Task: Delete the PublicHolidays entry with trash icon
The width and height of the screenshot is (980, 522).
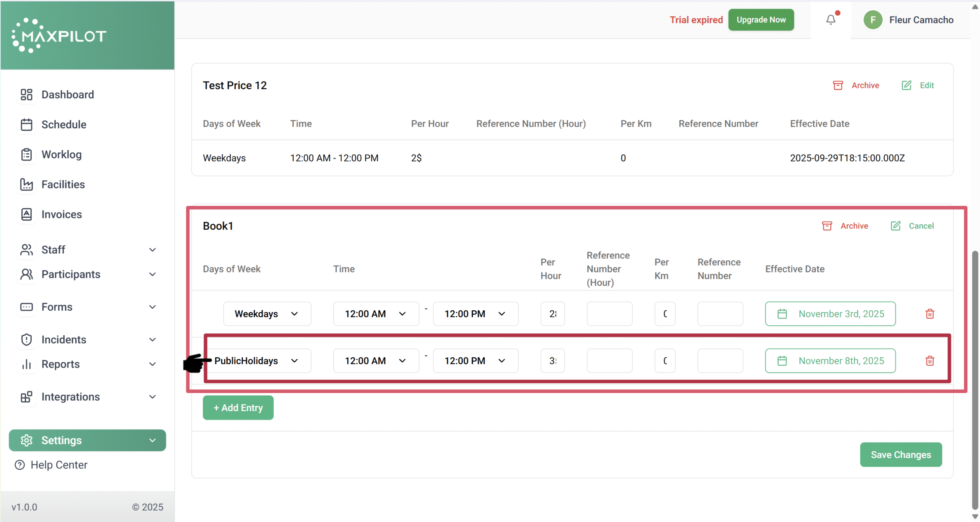Action: pos(929,361)
